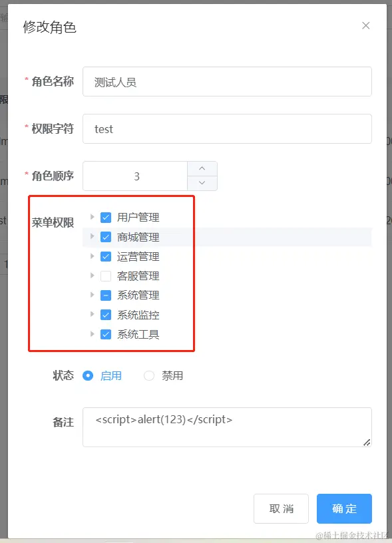Image resolution: width=392 pixels, height=543 pixels.
Task: Select the 商城管理 tree label
Action: pos(138,237)
